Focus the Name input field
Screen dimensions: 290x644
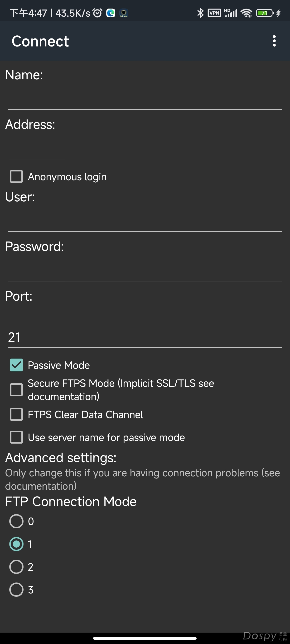[x=145, y=99]
